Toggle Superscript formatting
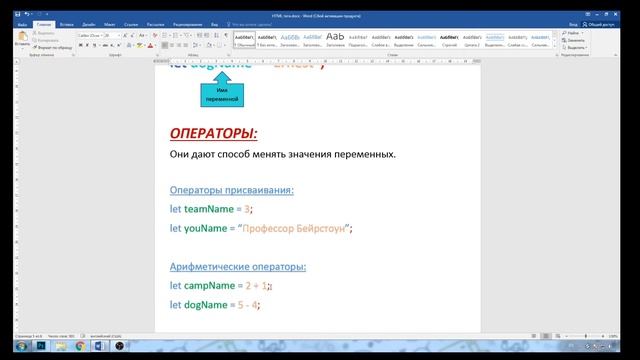640x360 pixels. coord(119,45)
